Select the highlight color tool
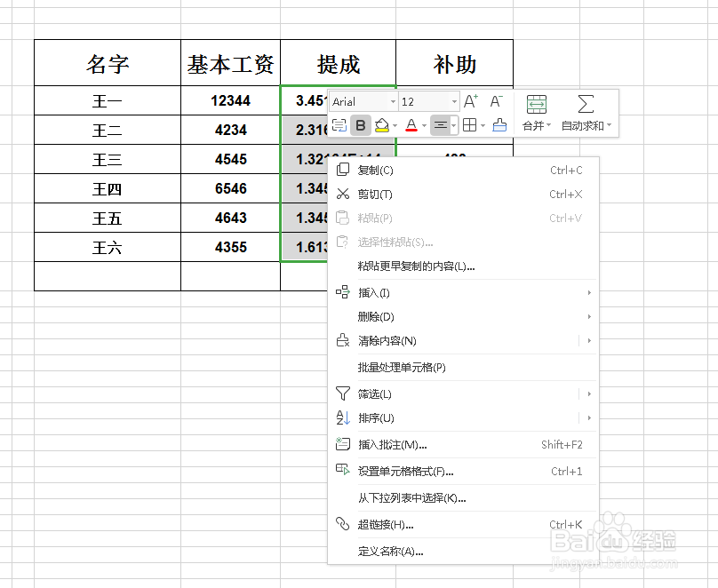 pos(379,125)
